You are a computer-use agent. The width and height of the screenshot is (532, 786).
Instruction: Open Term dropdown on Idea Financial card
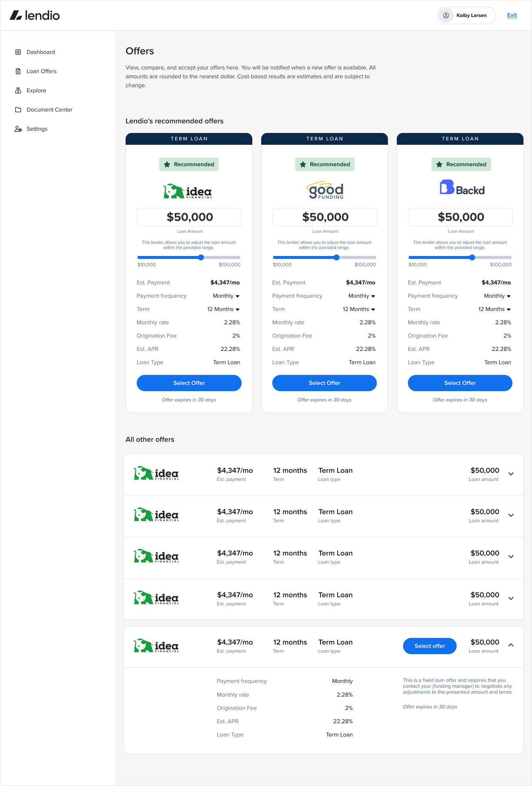223,309
